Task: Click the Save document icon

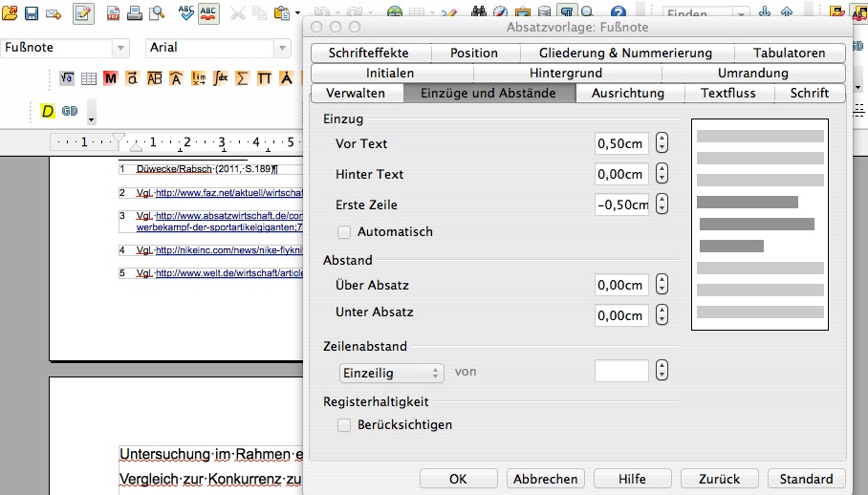Action: pyautogui.click(x=31, y=13)
